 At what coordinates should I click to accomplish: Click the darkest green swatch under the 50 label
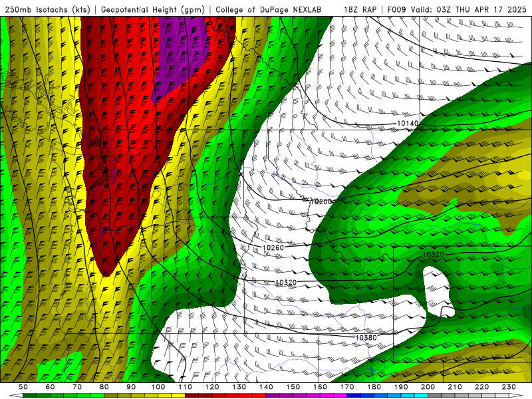pos(29,396)
